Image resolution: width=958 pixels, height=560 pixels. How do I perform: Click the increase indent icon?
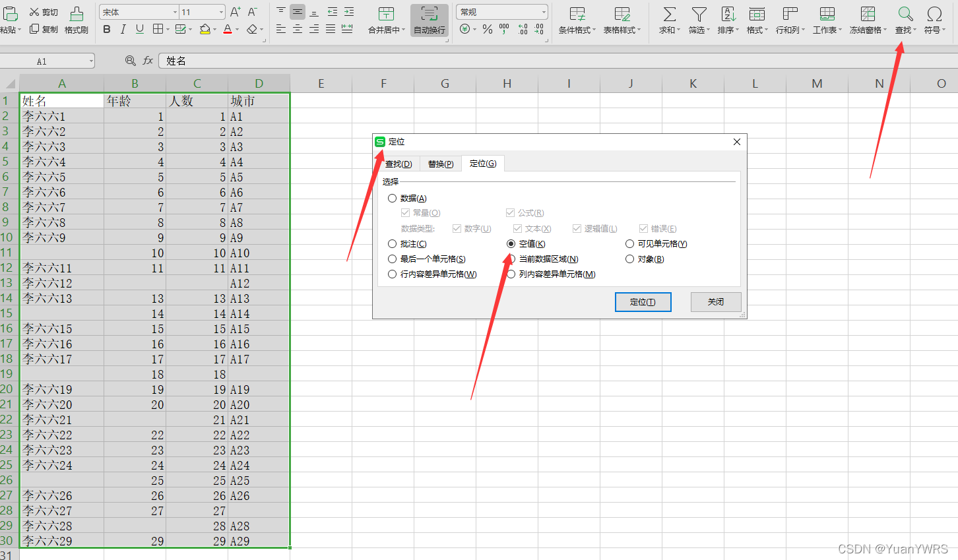click(x=348, y=12)
